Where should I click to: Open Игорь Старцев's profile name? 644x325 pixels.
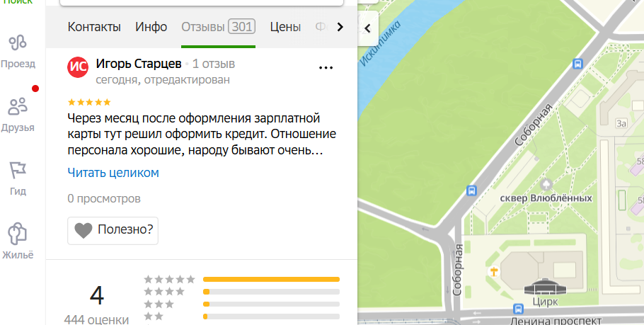coord(139,64)
